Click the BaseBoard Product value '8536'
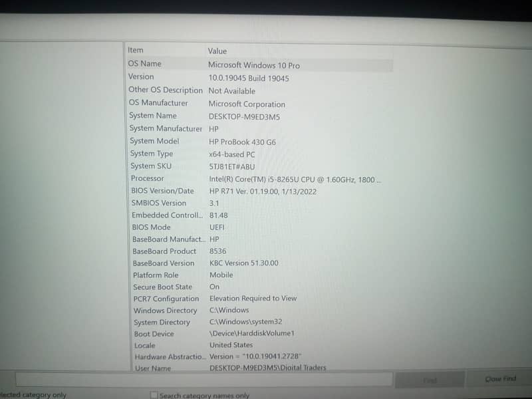Viewport: 532px width, 399px height. (218, 251)
